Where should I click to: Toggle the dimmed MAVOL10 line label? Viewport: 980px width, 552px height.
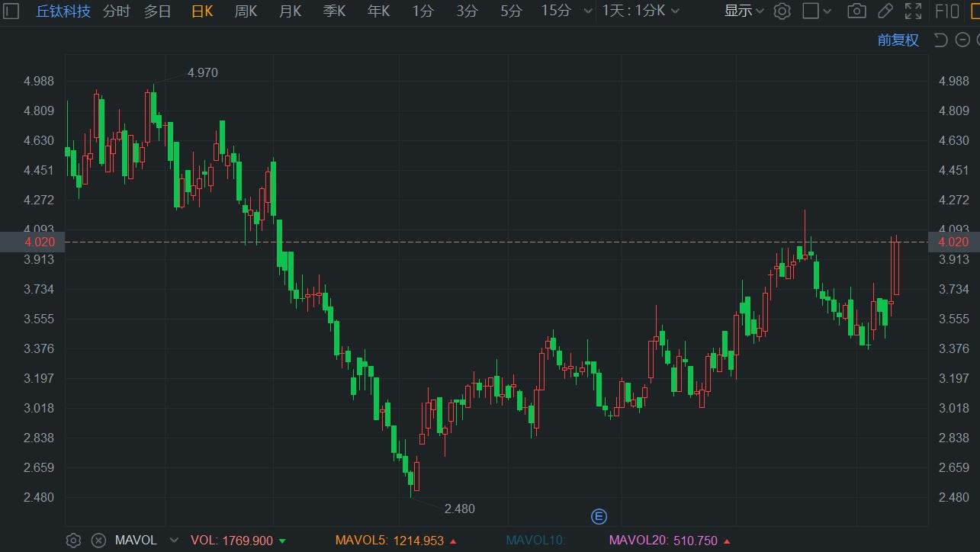coord(535,541)
